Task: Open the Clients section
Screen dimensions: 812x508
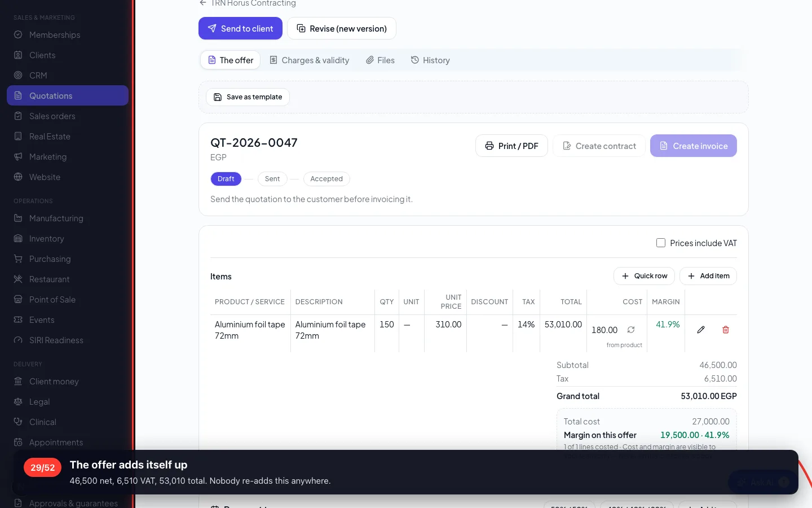Action: [x=68, y=55]
